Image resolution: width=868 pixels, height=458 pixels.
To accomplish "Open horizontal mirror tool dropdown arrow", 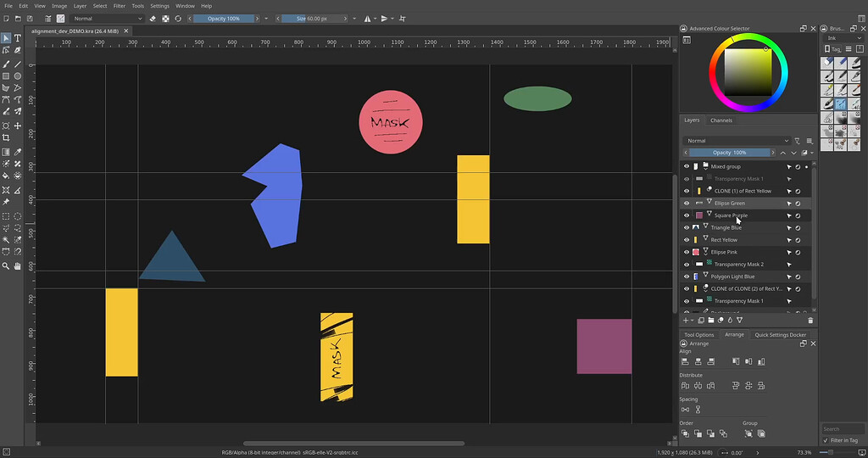I will pyautogui.click(x=375, y=19).
